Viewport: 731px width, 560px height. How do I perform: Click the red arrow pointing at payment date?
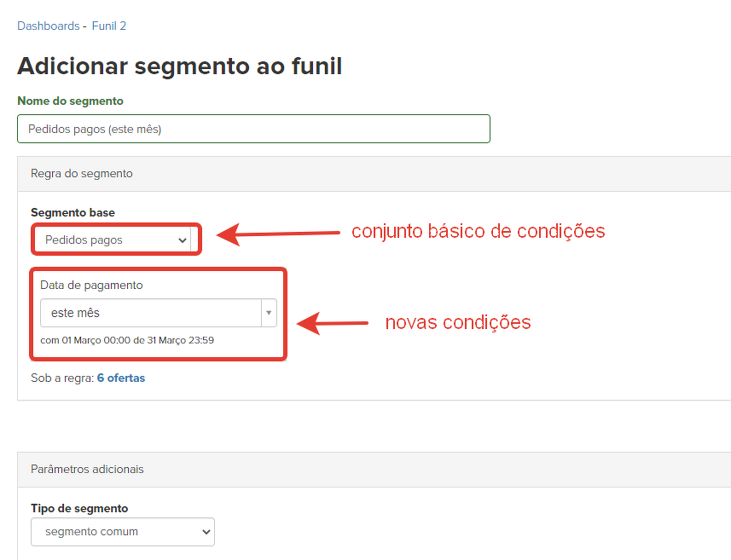pos(331,324)
